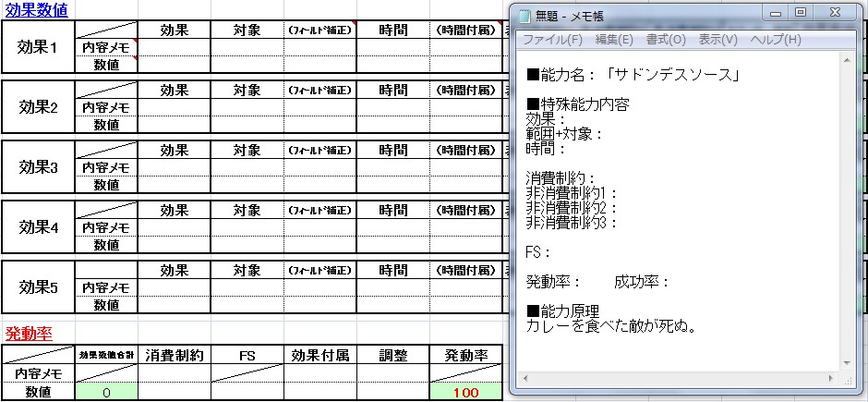Select the 内容メモ cell for 効果1
The width and height of the screenshot is (868, 402).
tap(106, 47)
